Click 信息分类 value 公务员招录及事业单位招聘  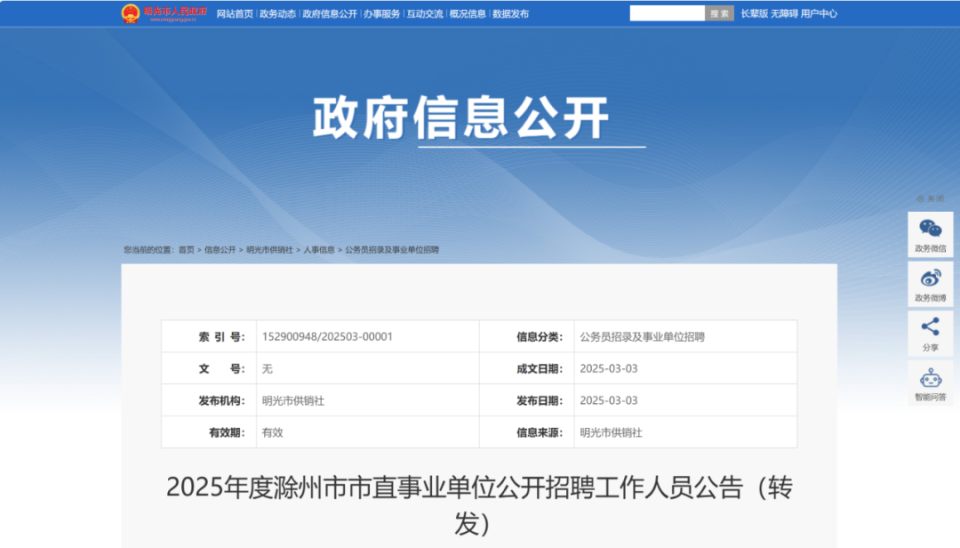642,337
